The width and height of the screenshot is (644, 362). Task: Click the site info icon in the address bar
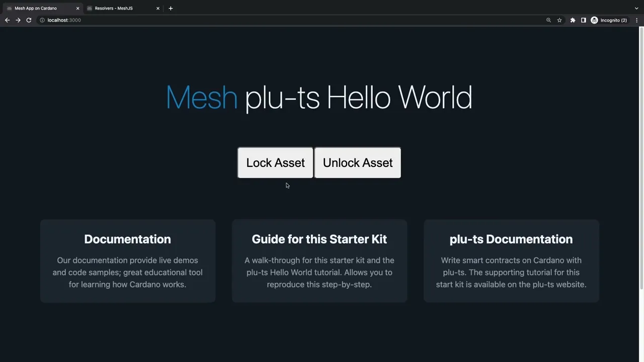pyautogui.click(x=42, y=20)
